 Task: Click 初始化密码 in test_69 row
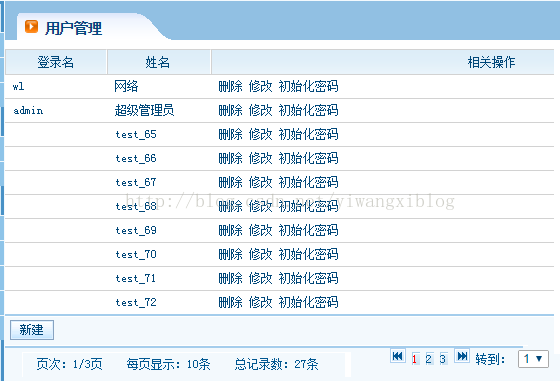(308, 230)
